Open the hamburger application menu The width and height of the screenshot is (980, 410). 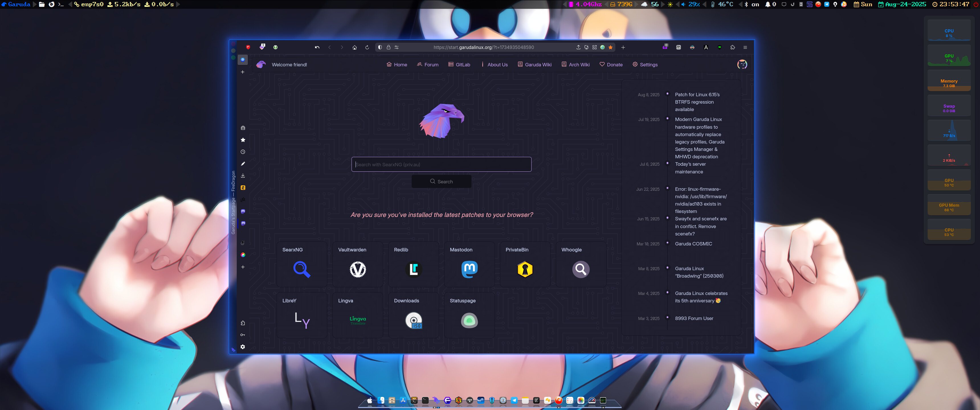[x=745, y=48]
